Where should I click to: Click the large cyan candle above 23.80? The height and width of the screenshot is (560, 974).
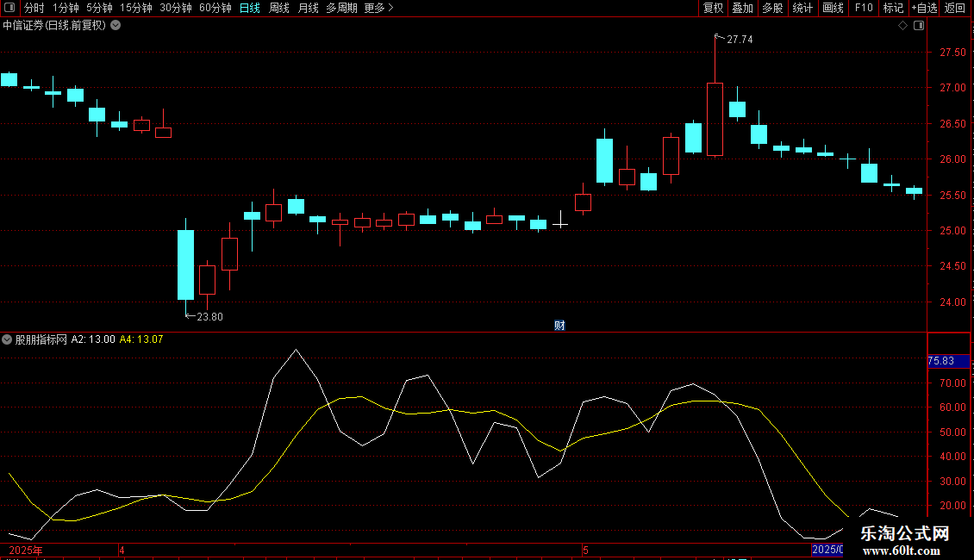185,265
